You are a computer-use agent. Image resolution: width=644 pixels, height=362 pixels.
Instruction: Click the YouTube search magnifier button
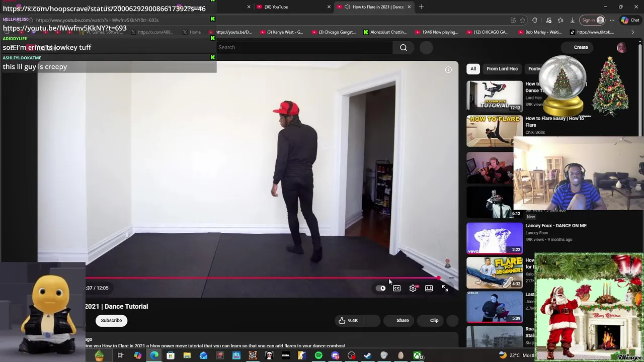404,47
